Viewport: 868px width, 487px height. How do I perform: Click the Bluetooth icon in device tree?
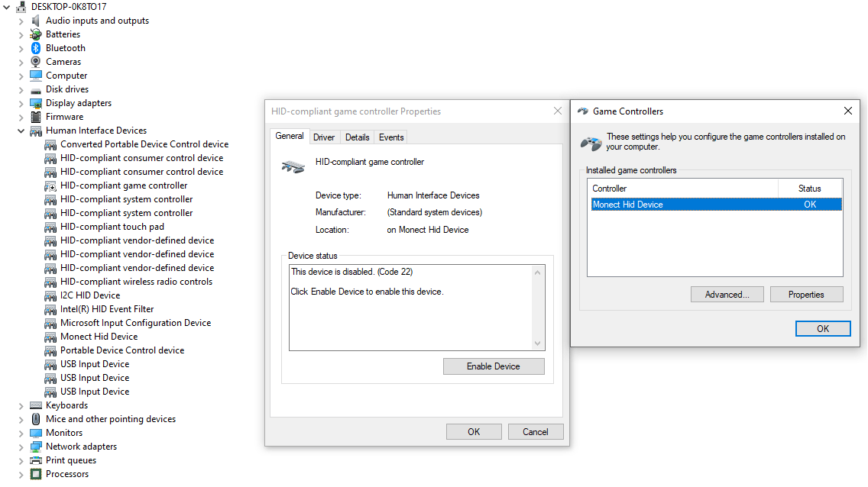click(36, 48)
